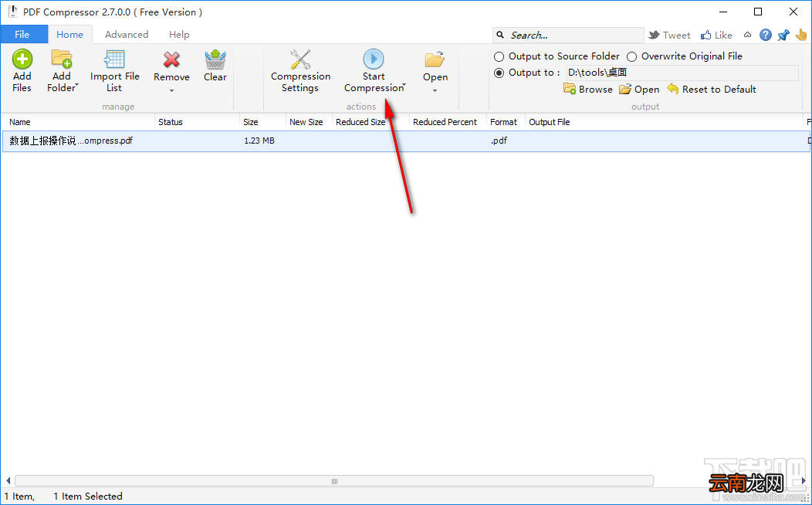Click the Open folder icon in actions

(435, 59)
